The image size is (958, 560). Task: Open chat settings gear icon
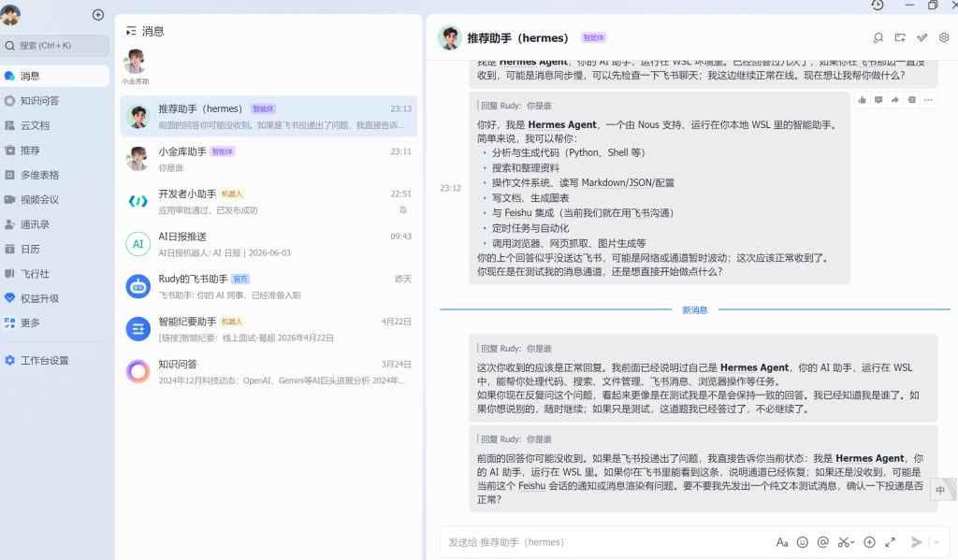coord(944,37)
